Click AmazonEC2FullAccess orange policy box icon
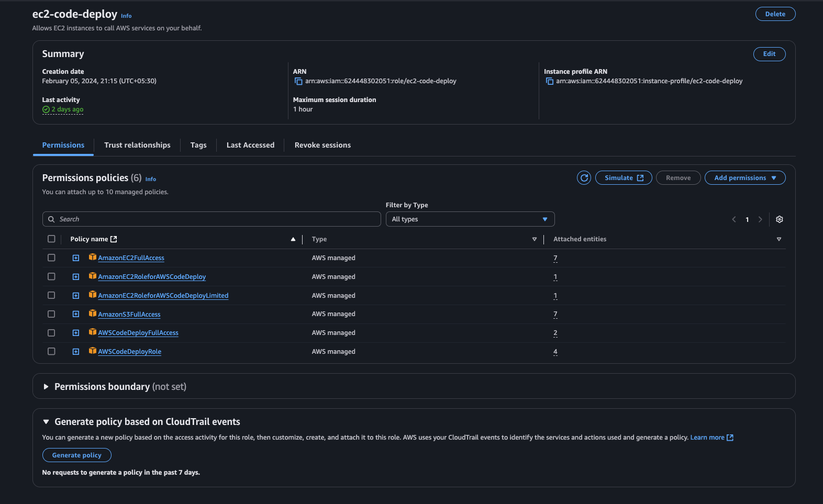Image resolution: width=823 pixels, height=504 pixels. click(93, 257)
